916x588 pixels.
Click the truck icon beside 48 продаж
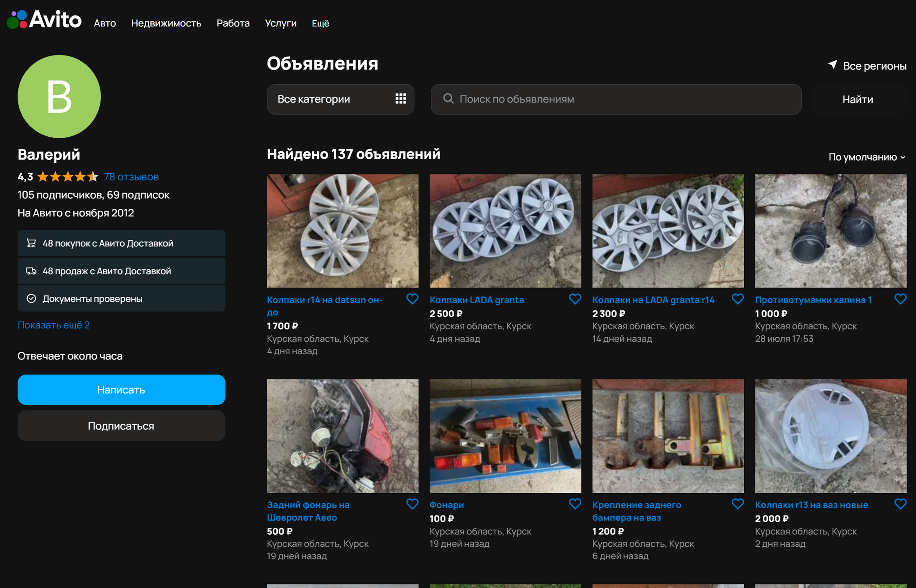(x=31, y=271)
